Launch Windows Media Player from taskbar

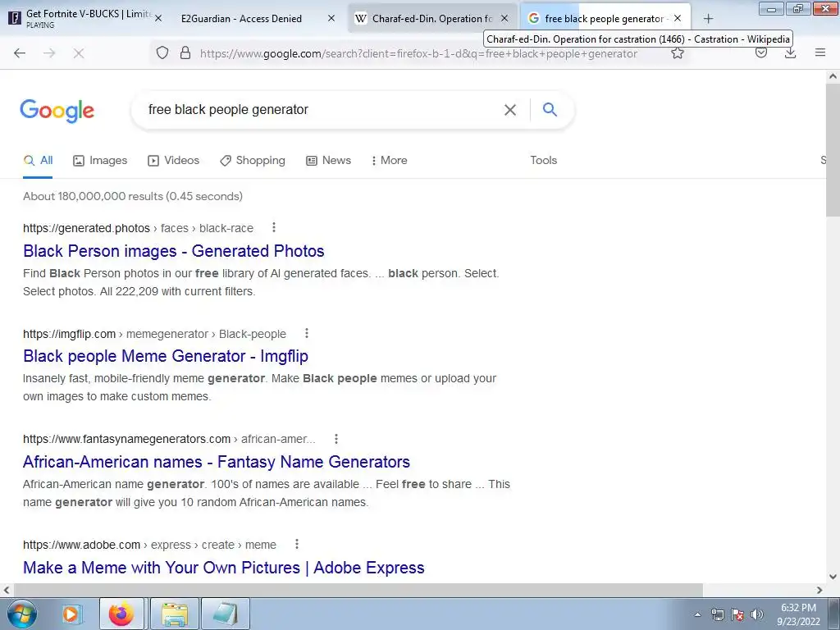coord(71,614)
